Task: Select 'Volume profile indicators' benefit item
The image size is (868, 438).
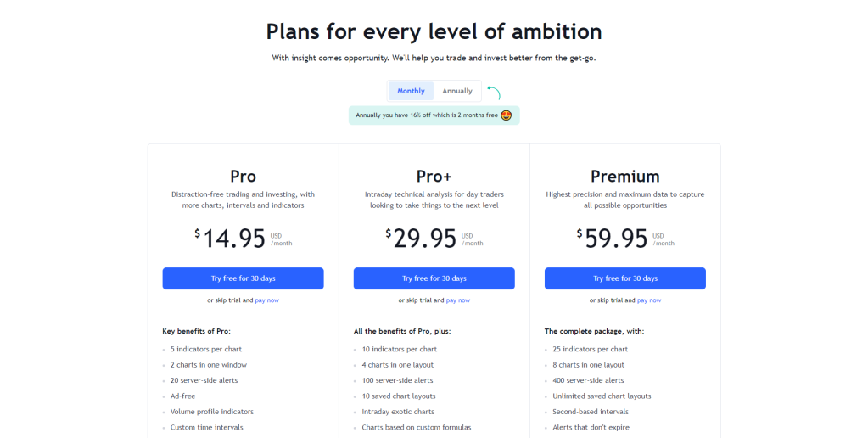Action: coord(212,412)
